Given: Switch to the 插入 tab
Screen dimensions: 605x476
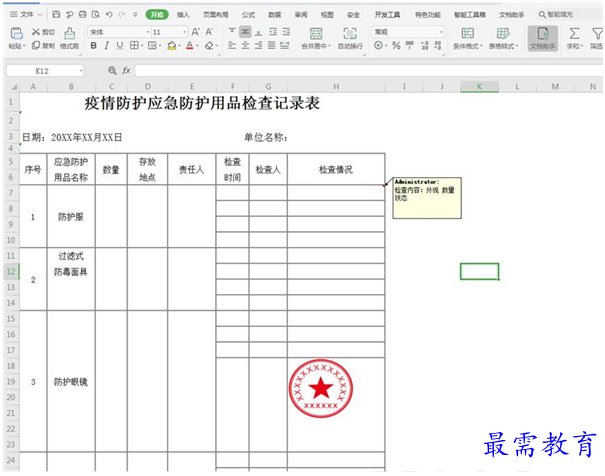Looking at the screenshot, I should coord(183,15).
